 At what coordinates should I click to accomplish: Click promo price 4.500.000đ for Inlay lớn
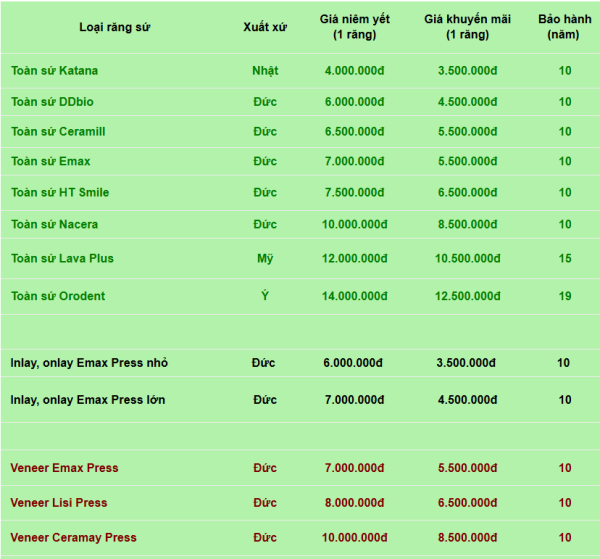pos(468,400)
